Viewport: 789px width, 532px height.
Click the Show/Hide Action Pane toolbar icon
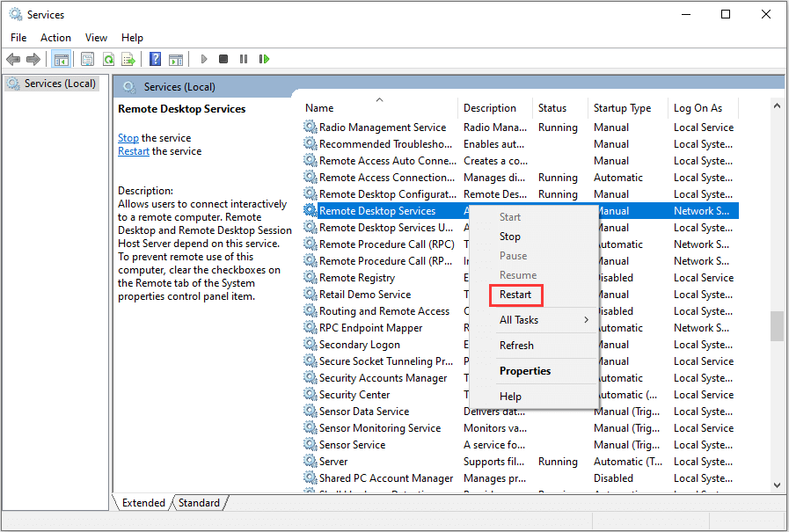pyautogui.click(x=176, y=59)
